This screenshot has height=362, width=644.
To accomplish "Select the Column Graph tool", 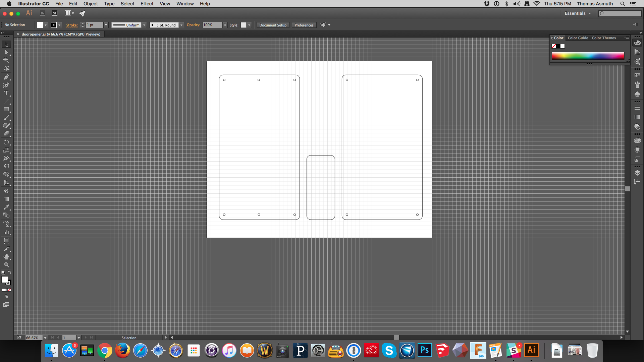I will (x=6, y=232).
